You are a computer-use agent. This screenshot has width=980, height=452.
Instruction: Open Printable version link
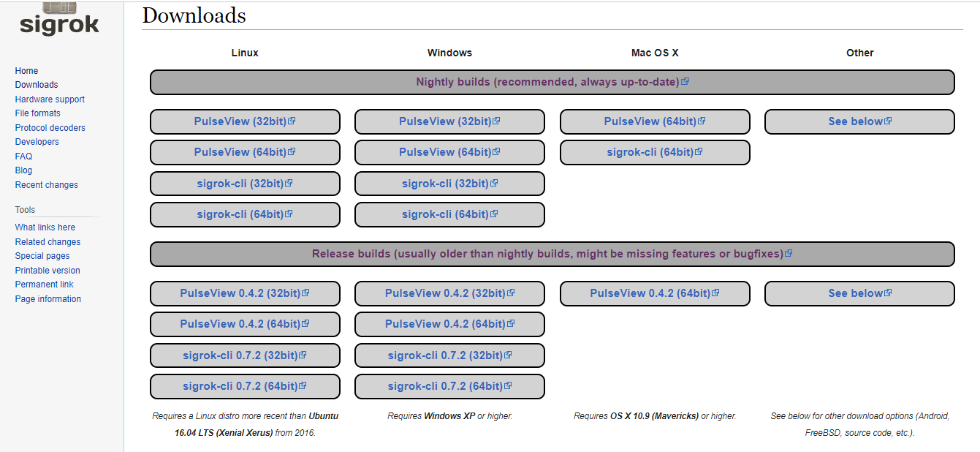coord(48,271)
